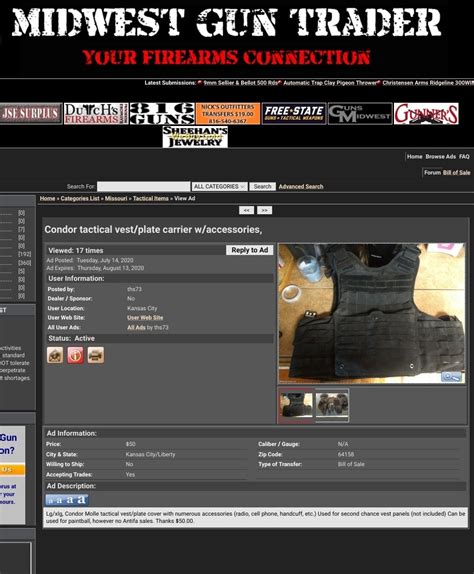Click the Reply to Ad button

pyautogui.click(x=250, y=250)
